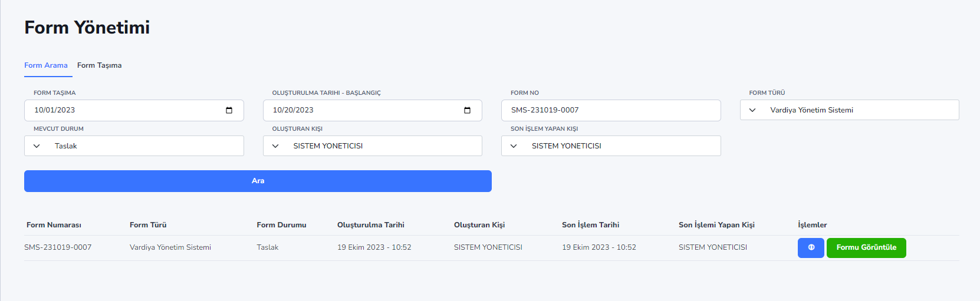980x301 pixels.
Task: Open the Taslak status dropdown
Action: tap(134, 146)
